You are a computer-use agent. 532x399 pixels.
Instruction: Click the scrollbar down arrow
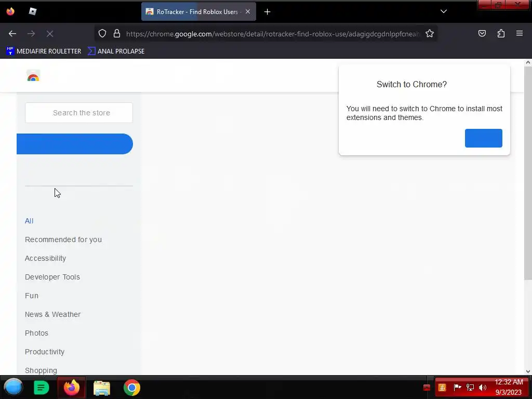(528, 371)
